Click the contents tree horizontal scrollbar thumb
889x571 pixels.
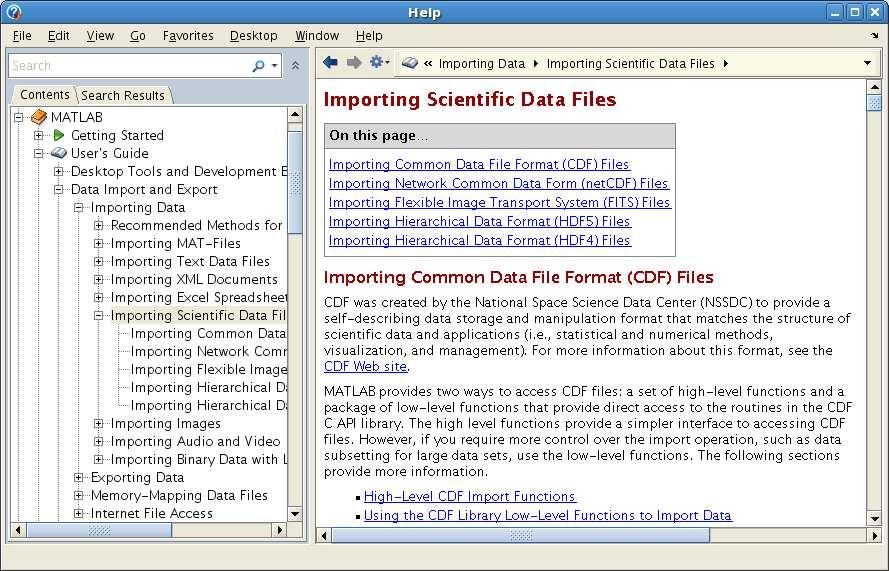[99, 530]
